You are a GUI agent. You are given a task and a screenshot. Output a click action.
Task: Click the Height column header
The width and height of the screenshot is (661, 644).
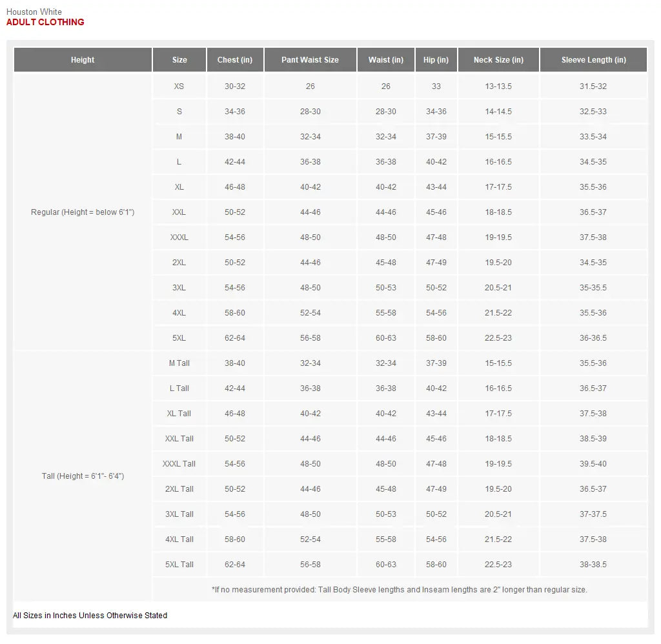click(x=83, y=60)
